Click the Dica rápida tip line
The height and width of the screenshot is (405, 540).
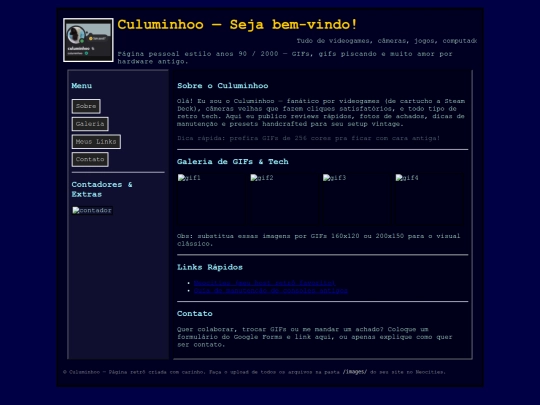click(308, 138)
